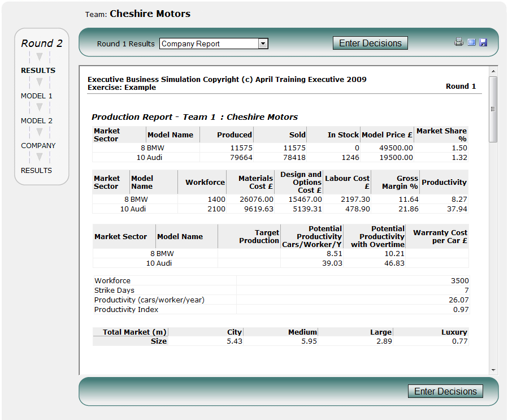Viewport: 508px width, 420px height.
Task: Click the Audi model price 19500.00
Action: tap(396, 158)
